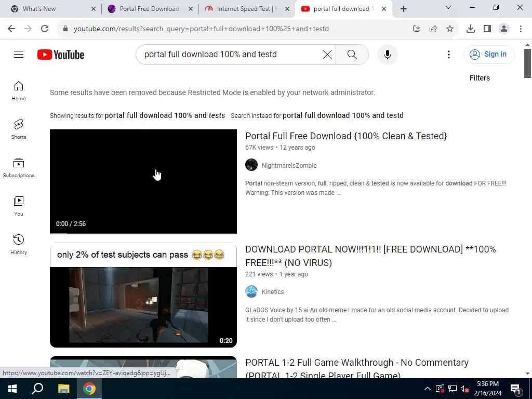Open the Windows Start menu
532x399 pixels.
12,389
